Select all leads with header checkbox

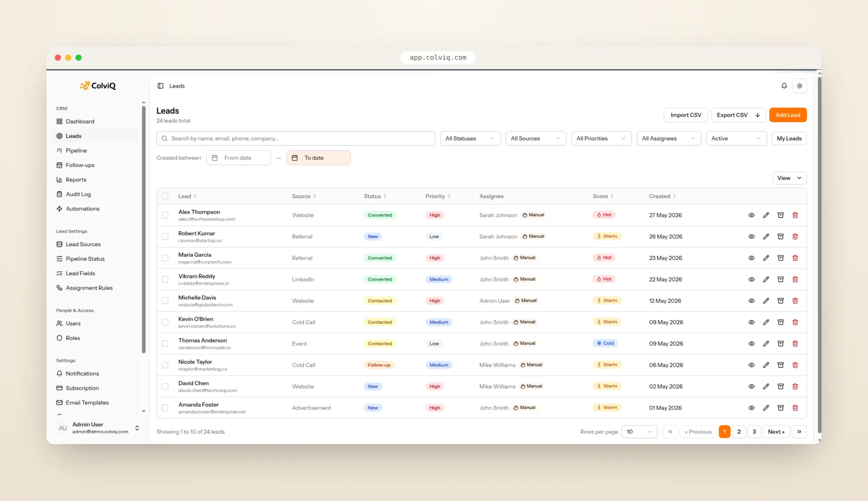click(165, 196)
